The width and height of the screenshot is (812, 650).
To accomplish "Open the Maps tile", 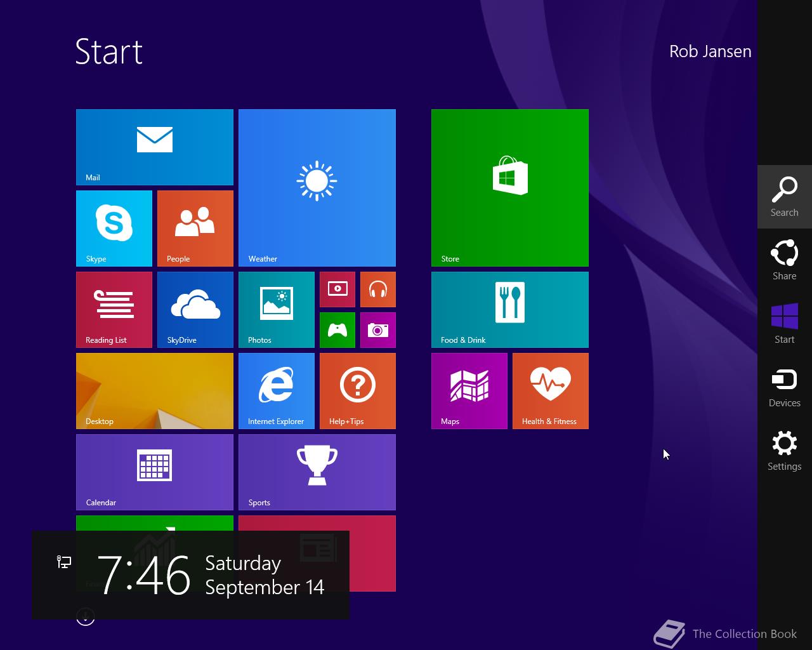I will (469, 391).
